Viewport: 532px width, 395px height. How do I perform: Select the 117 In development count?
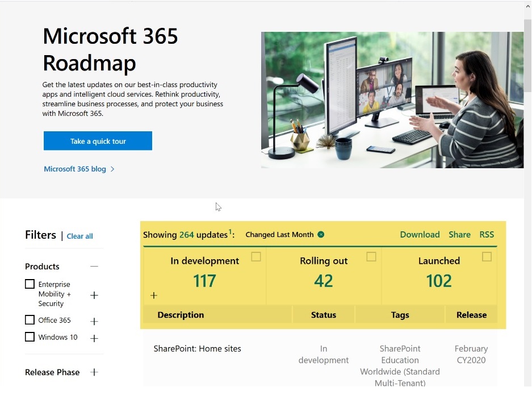click(204, 281)
